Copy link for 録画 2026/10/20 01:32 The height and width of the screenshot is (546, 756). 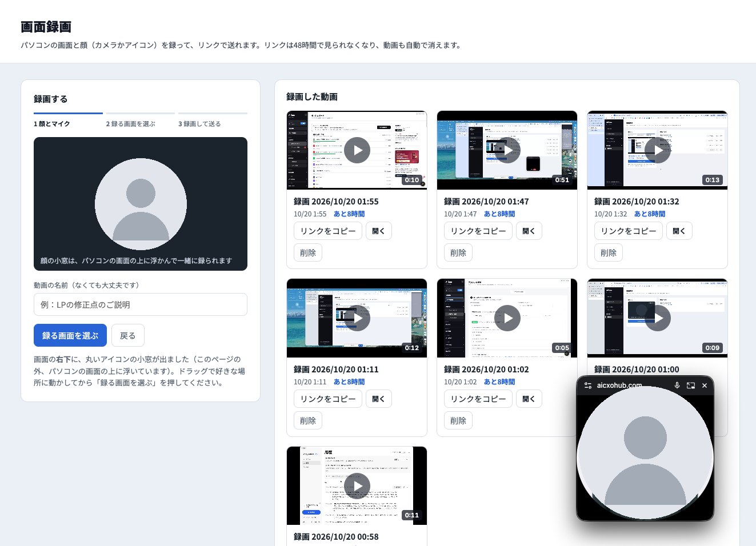point(629,231)
